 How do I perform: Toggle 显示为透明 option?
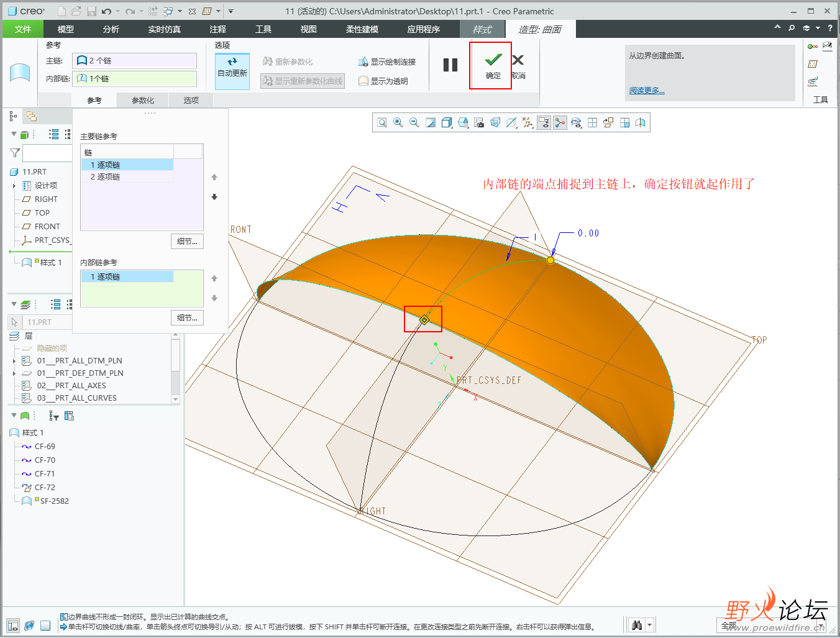[x=383, y=81]
